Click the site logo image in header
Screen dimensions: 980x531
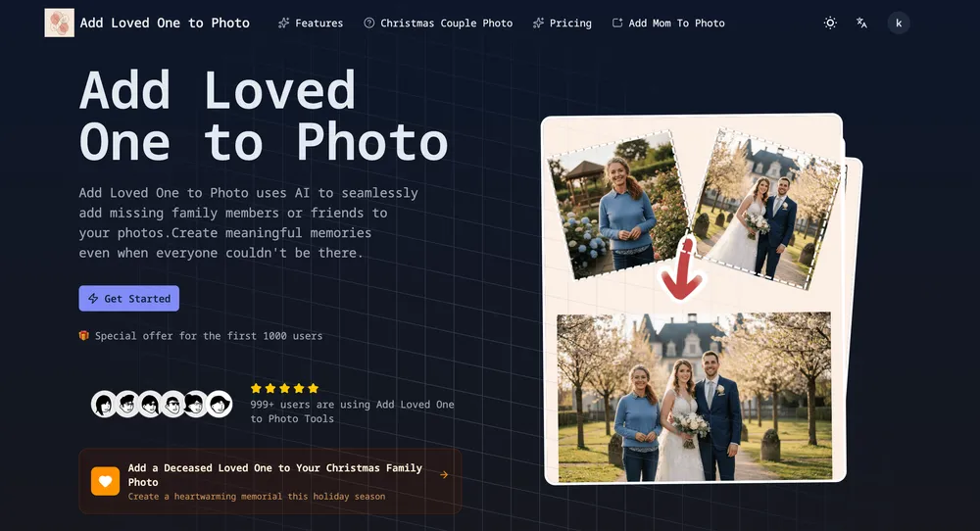(x=59, y=23)
